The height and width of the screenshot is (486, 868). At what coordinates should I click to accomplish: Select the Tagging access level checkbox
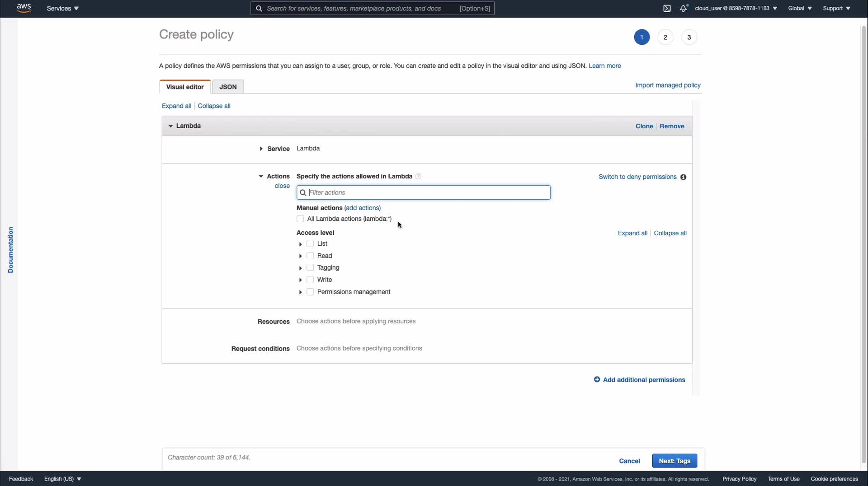click(x=310, y=267)
